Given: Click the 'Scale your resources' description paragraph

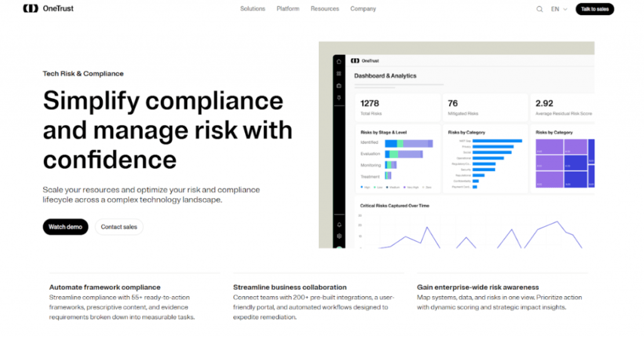Looking at the screenshot, I should 151,194.
